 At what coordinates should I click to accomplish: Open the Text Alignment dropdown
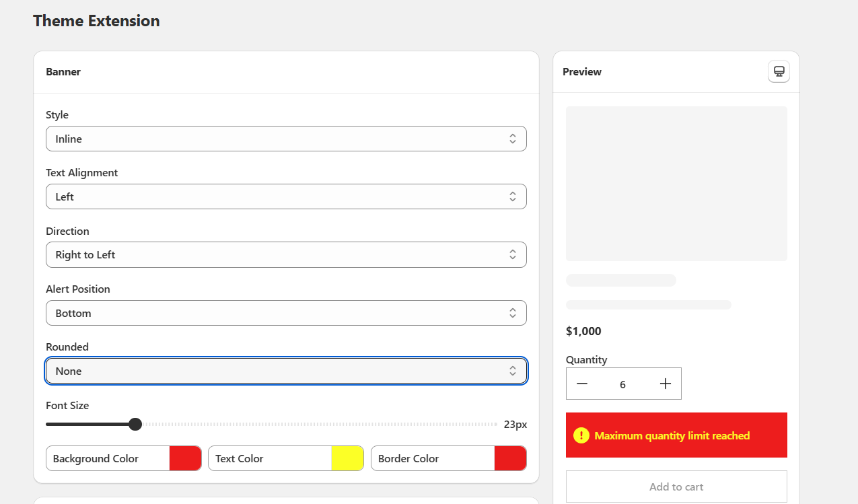[x=285, y=196]
